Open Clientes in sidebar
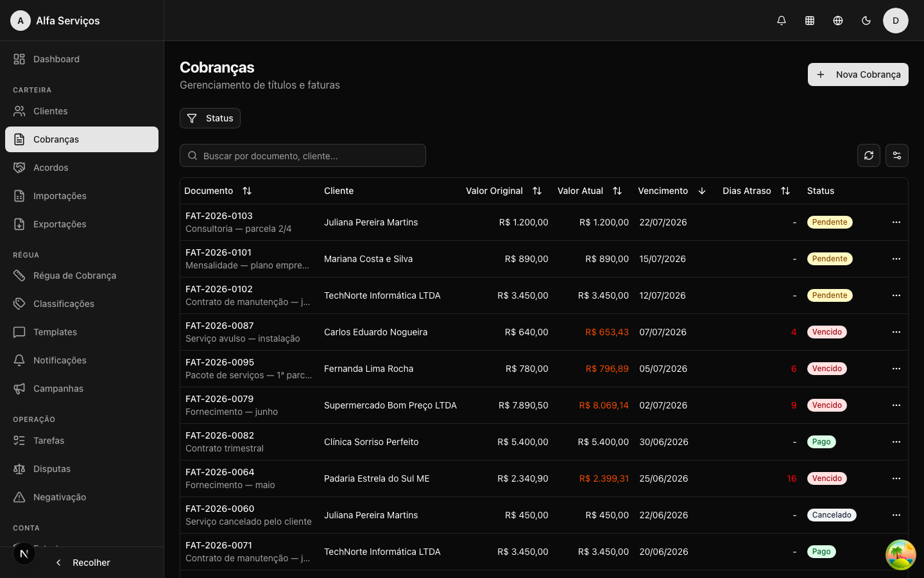This screenshot has width=924, height=578. [81, 111]
